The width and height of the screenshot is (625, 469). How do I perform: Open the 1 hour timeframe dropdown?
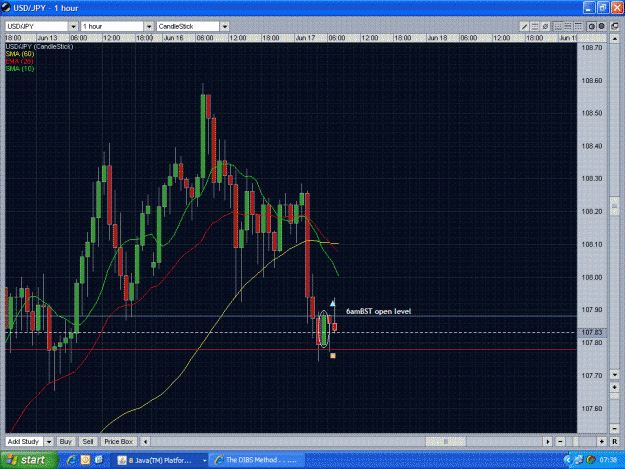point(149,27)
